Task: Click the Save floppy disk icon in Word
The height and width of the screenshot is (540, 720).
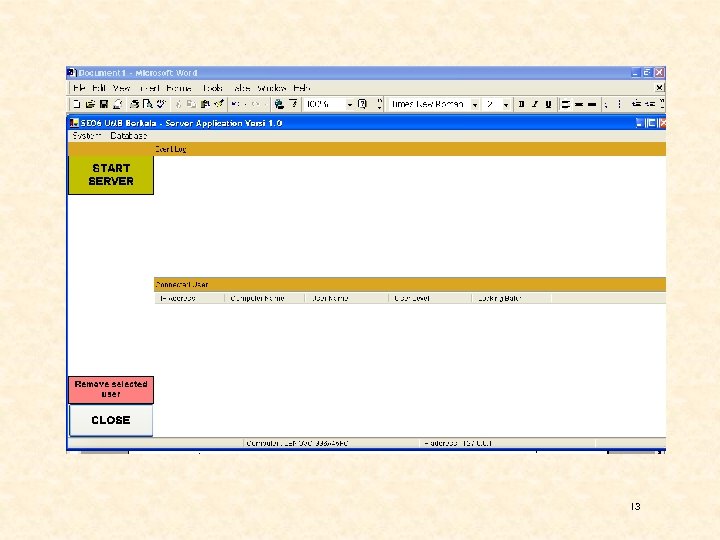Action: (x=104, y=104)
